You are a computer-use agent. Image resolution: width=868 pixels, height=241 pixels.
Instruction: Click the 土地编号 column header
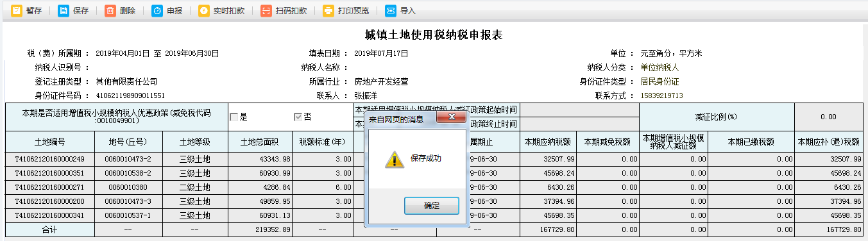49,142
